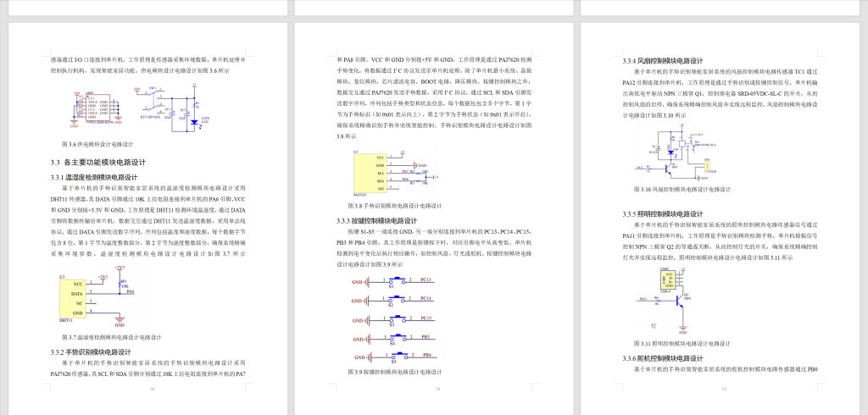Click the yellow PAJ7620 sensor block in figure 3.8
Viewport: 868px width, 415px height.
pyautogui.click(x=371, y=173)
